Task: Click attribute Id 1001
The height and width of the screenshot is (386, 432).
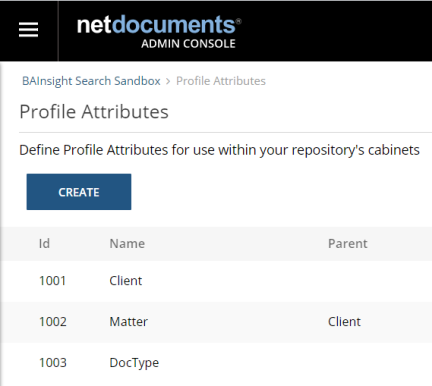Action: [x=52, y=281]
